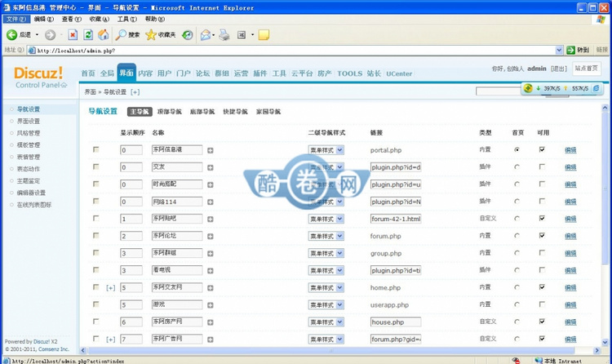612x364 pixels.
Task: Click the plus icon beside 看电视
Action: tap(210, 271)
